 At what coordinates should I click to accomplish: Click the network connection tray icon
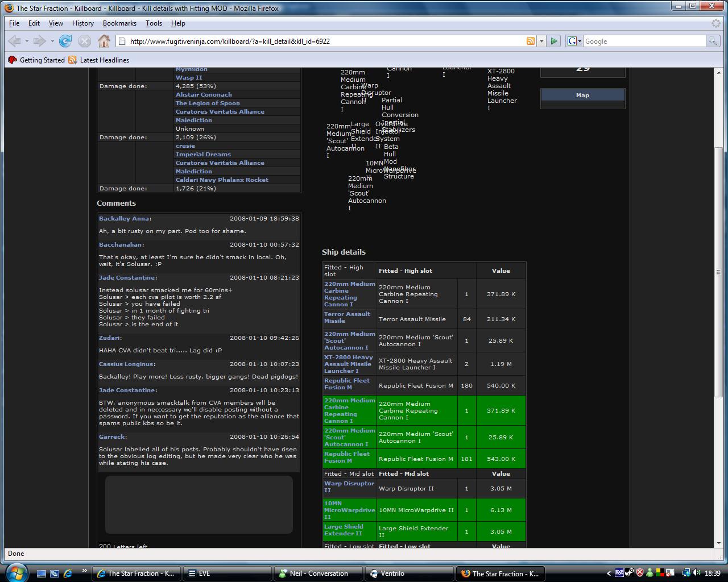tap(686, 573)
